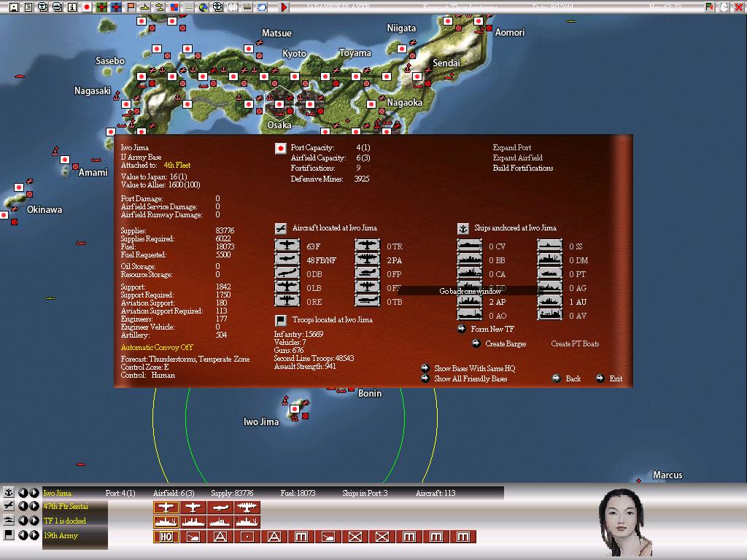747x560 pixels.
Task: Click the fighter (63 F) aircraft icon
Action: click(287, 246)
